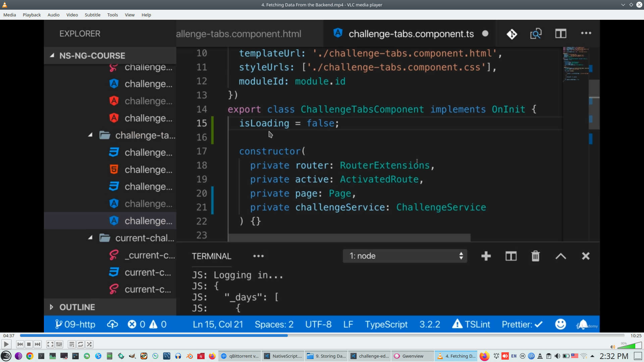Viewport: 644px width, 362px height.
Task: Open the Media menu
Action: [x=10, y=15]
